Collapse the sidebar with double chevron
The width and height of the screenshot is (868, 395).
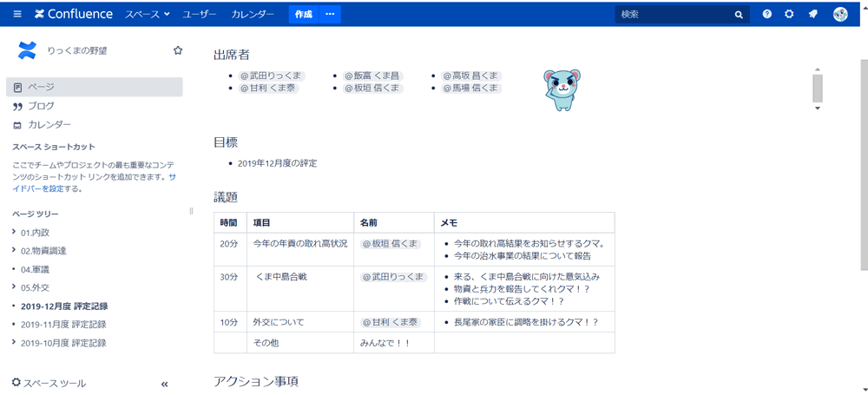point(164,384)
